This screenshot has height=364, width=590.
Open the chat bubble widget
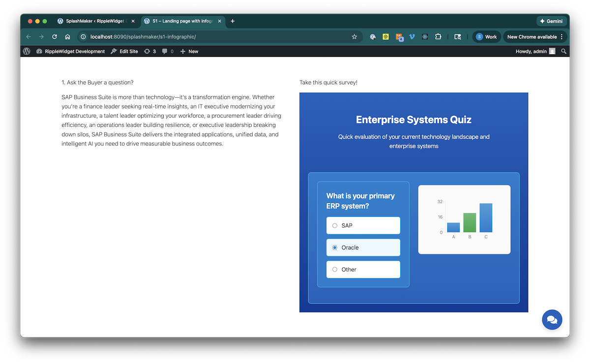tap(552, 320)
